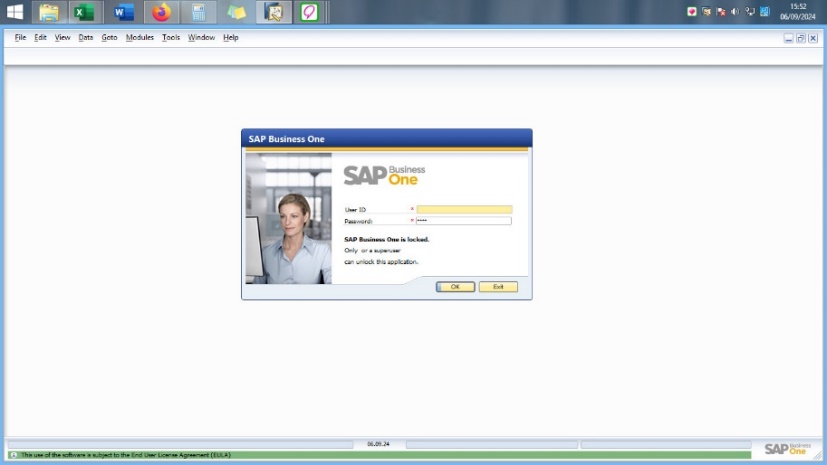Open the Calculator taskbar icon
This screenshot has width=827, height=465.
(x=198, y=12)
